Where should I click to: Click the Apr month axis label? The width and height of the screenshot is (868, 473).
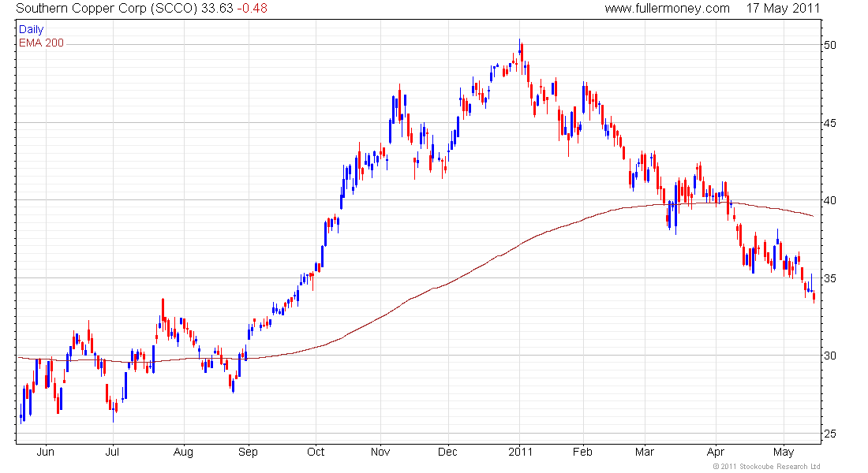715,452
